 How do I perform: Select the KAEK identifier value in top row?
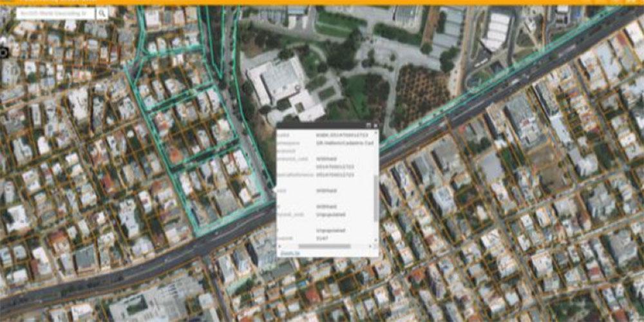point(344,135)
